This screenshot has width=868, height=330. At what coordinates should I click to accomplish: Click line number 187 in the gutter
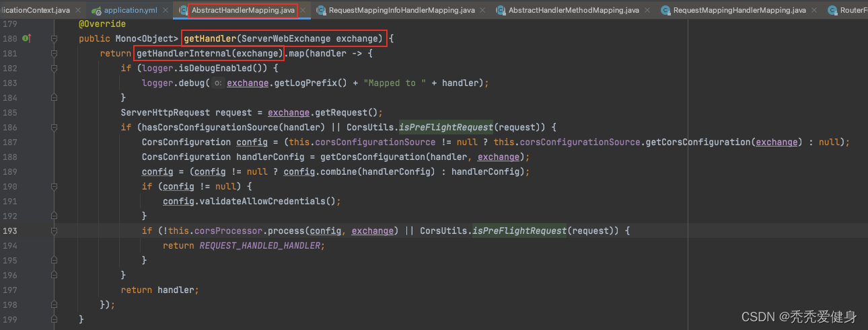pyautogui.click(x=10, y=142)
